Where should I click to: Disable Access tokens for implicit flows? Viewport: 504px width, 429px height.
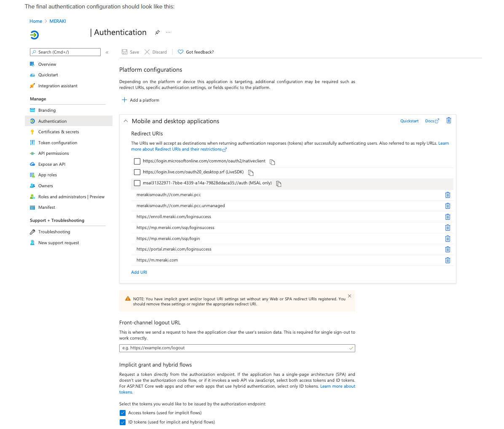tap(122, 413)
